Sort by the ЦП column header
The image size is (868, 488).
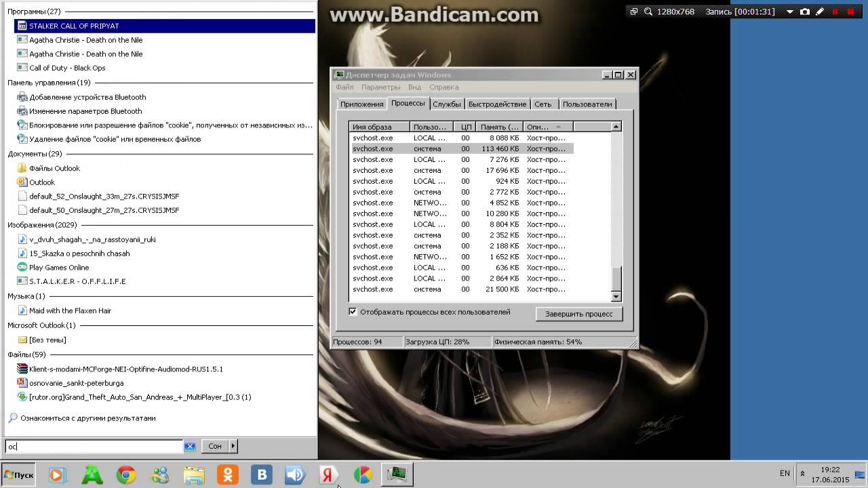(465, 127)
